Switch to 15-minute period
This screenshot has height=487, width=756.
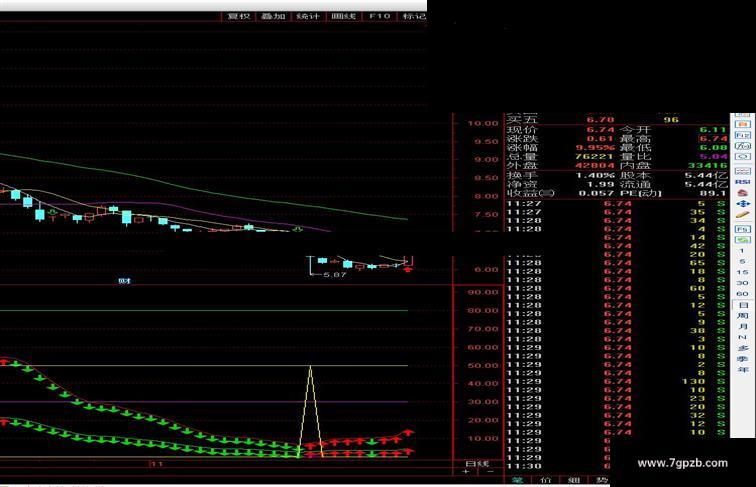click(742, 272)
